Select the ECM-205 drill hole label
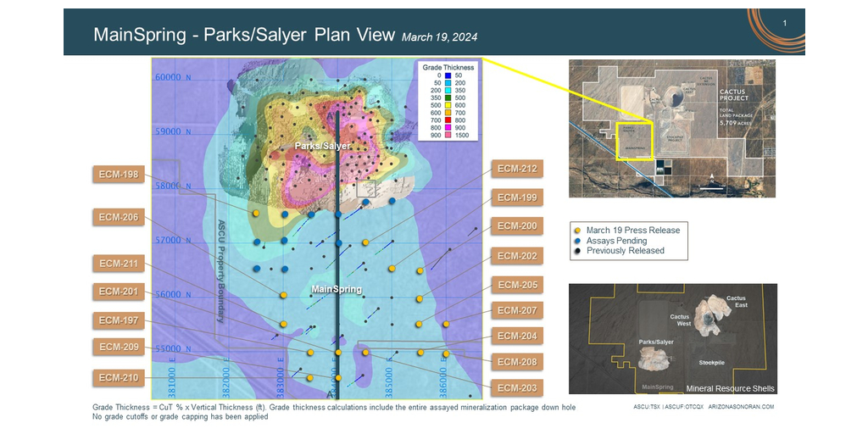This screenshot has height=434, width=868. coord(516,285)
